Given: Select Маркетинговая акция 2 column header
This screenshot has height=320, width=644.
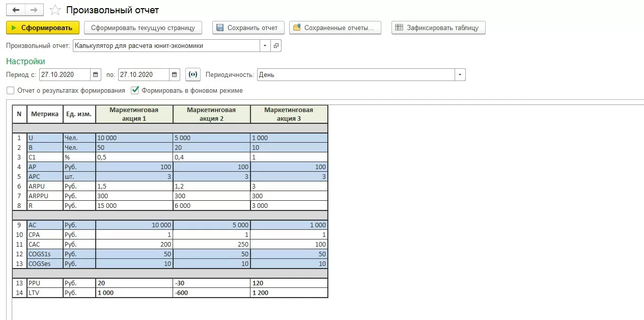Looking at the screenshot, I should point(211,114).
